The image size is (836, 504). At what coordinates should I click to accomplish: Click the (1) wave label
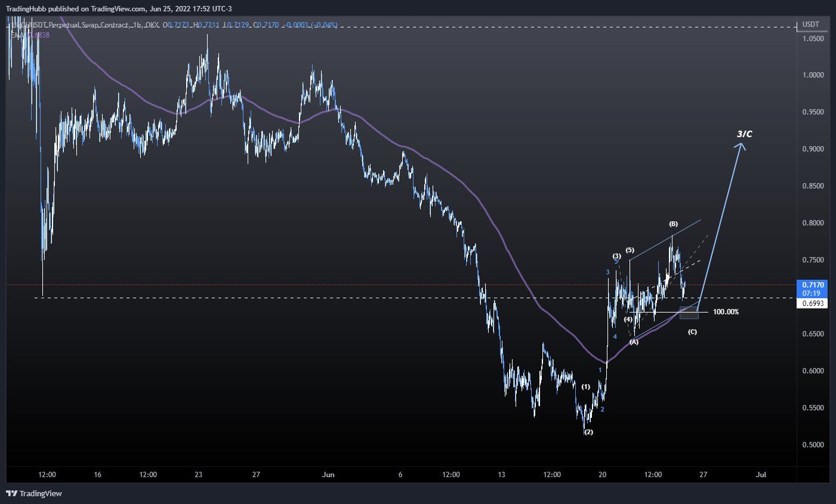[x=586, y=386]
